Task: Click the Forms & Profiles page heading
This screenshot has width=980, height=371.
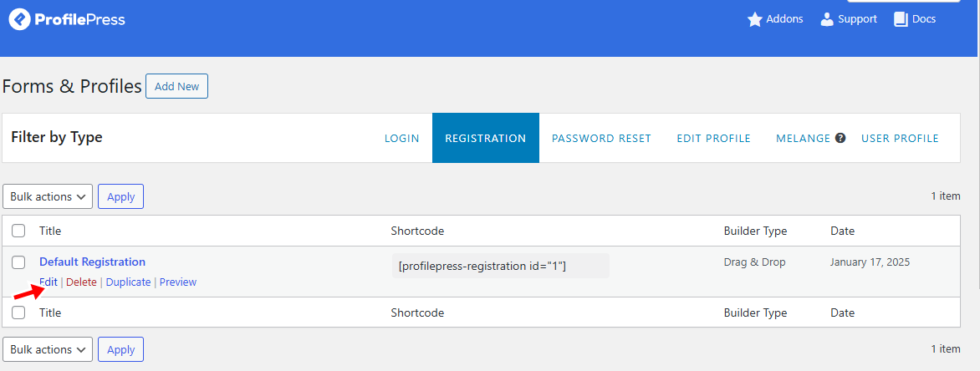Action: (x=72, y=86)
